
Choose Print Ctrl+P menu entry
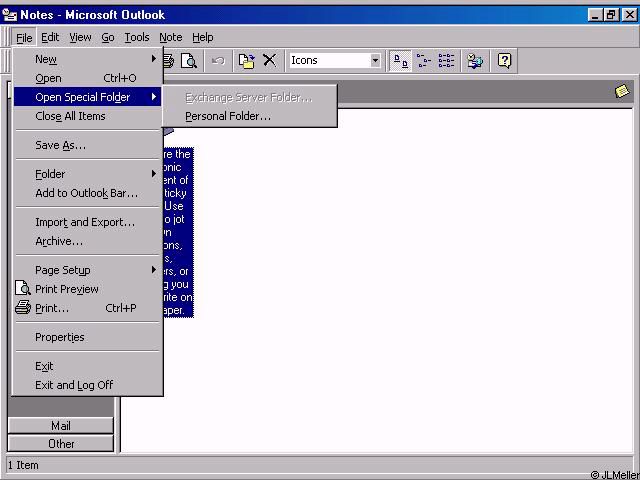(x=87, y=308)
